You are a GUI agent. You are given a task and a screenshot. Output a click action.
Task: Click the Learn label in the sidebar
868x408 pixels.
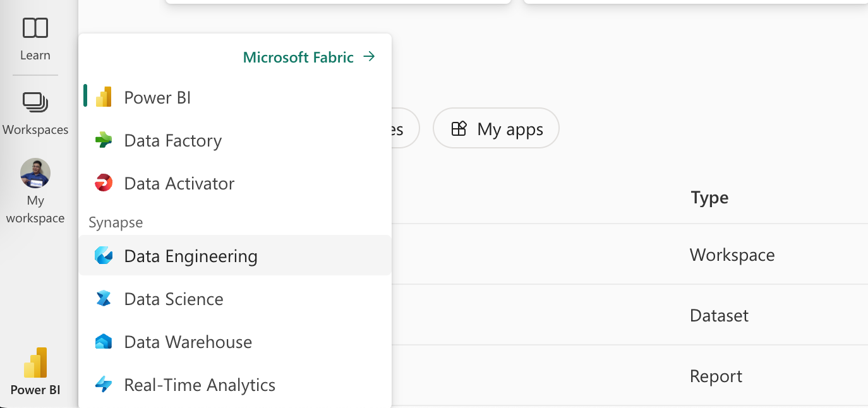coord(35,56)
